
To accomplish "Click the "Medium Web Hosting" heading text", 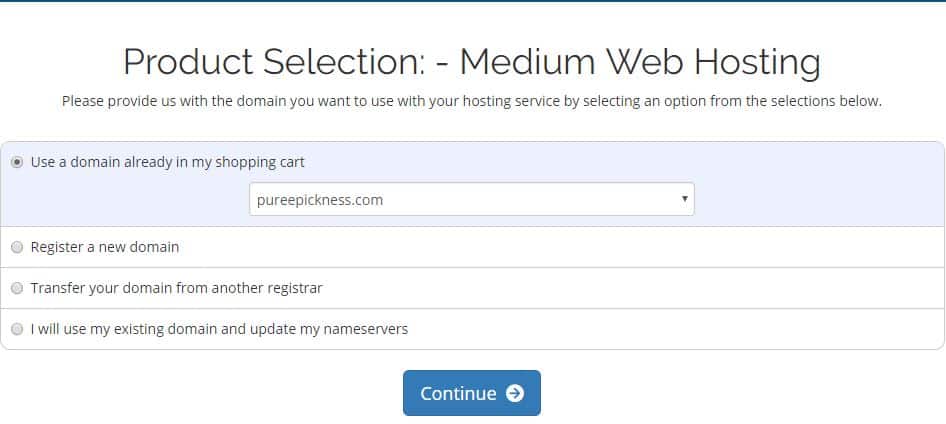I will 640,62.
